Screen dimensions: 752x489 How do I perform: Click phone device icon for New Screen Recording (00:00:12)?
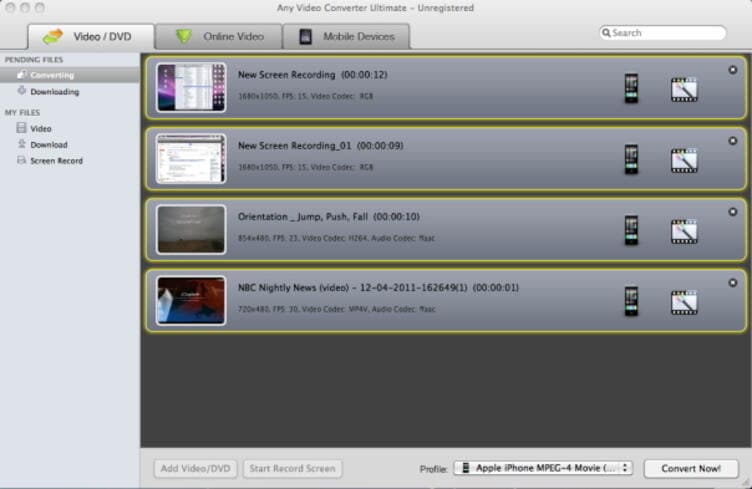pyautogui.click(x=631, y=88)
